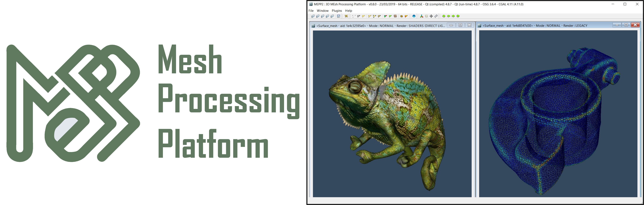Click the vertex-color triangle render icon
The height and width of the screenshot is (205, 644).
pyautogui.click(x=385, y=16)
